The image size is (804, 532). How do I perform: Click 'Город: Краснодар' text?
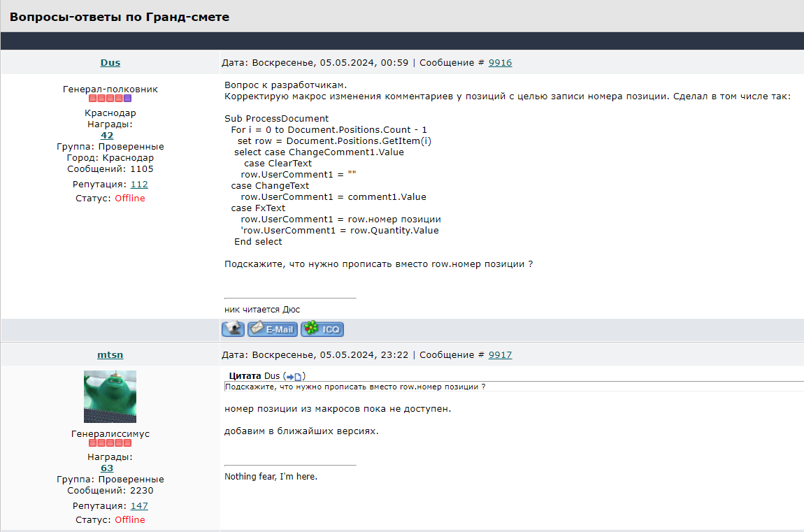[x=110, y=158]
